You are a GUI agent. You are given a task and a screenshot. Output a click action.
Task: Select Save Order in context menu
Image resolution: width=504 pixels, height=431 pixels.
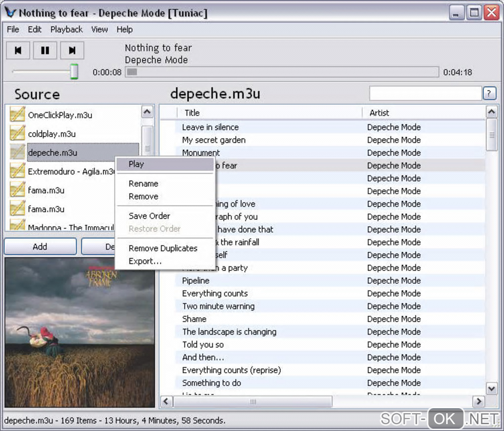[x=165, y=216]
